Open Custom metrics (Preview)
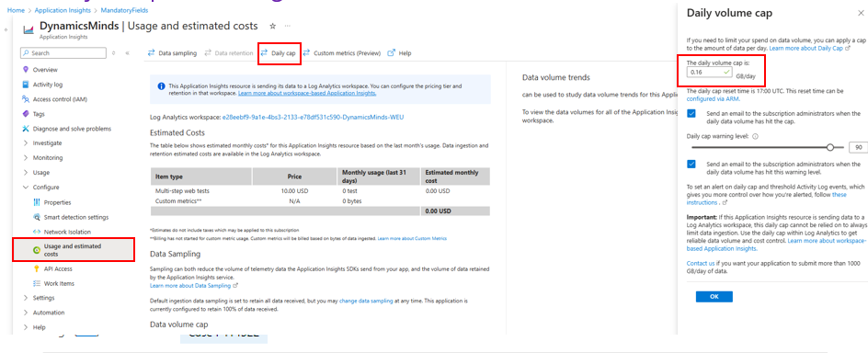This screenshot has height=353, width=868. click(341, 53)
